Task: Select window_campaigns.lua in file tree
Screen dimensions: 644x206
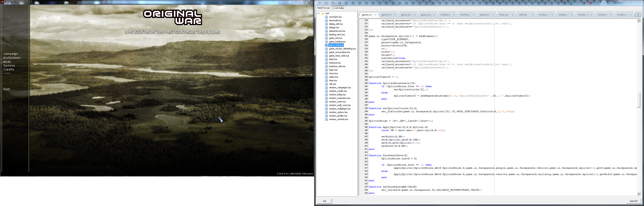Action: click(x=340, y=87)
